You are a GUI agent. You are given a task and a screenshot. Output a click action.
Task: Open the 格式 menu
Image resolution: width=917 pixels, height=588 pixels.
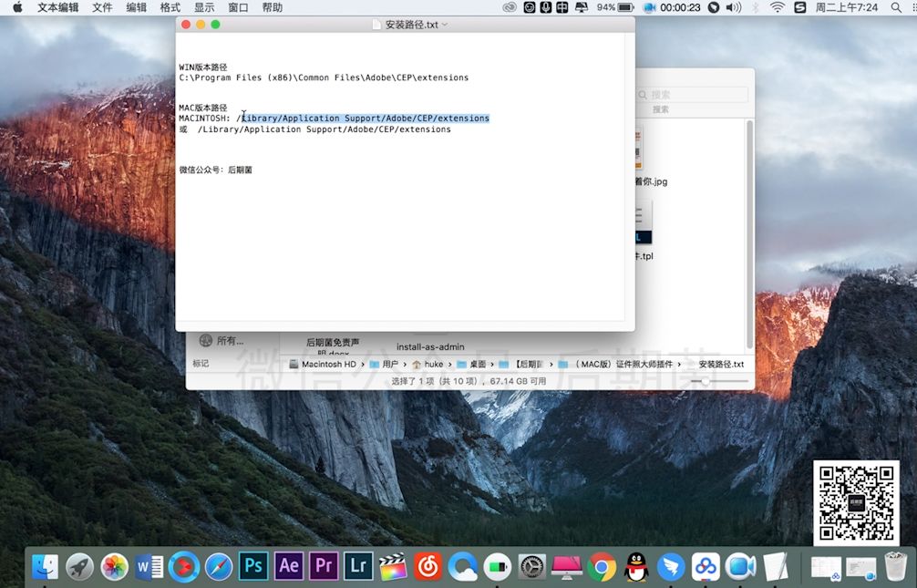coord(170,7)
